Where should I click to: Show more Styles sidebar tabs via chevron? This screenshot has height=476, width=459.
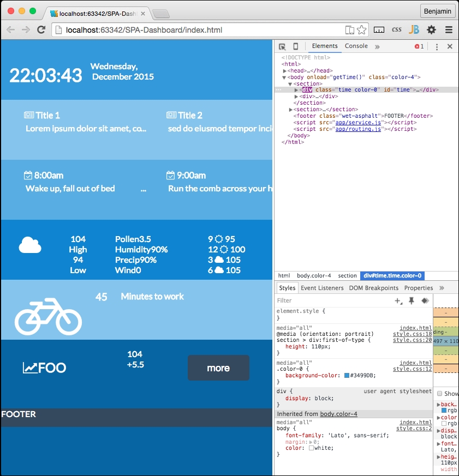442,288
